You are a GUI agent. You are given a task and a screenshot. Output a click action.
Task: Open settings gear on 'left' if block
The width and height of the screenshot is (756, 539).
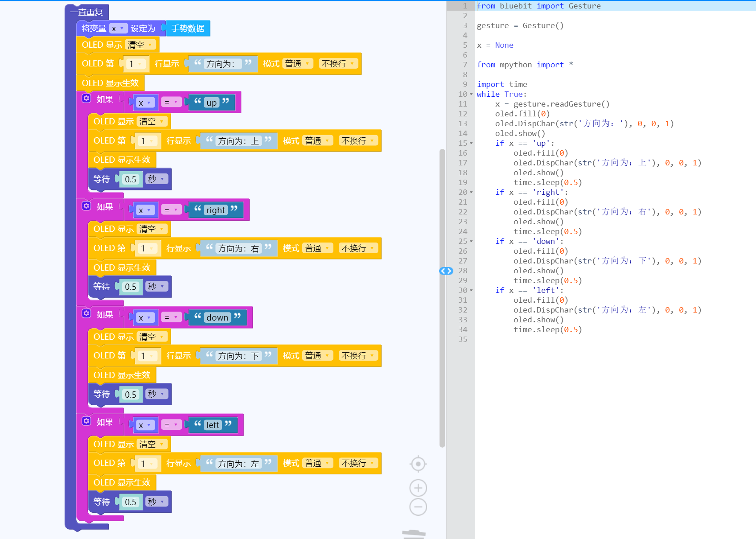(86, 421)
